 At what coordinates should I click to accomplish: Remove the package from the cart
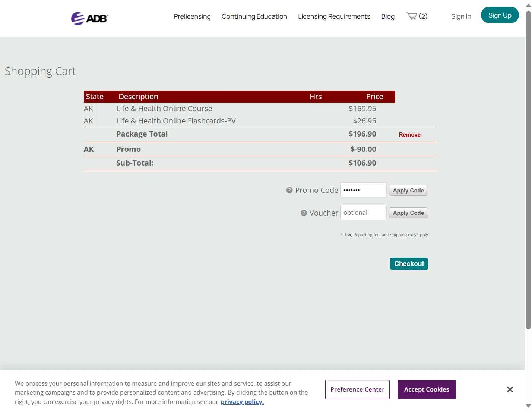[x=409, y=135]
